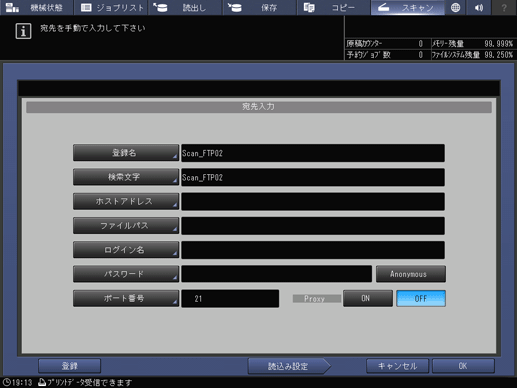
Task: Confirm with the OK button
Action: (463, 366)
